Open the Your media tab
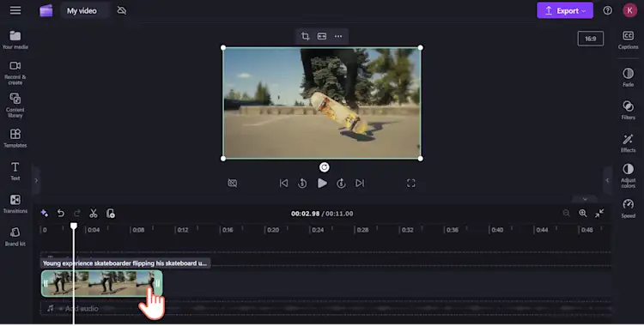 [15, 39]
